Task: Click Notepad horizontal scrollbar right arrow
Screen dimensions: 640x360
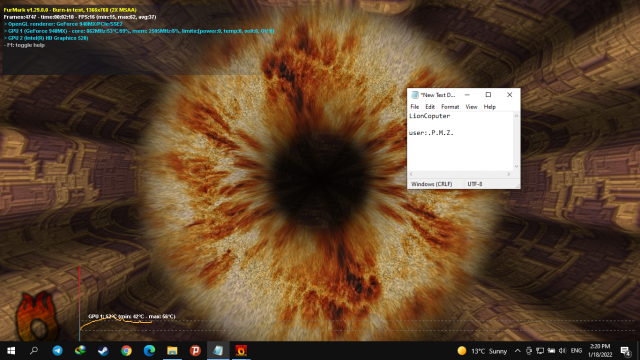Action: [x=509, y=174]
